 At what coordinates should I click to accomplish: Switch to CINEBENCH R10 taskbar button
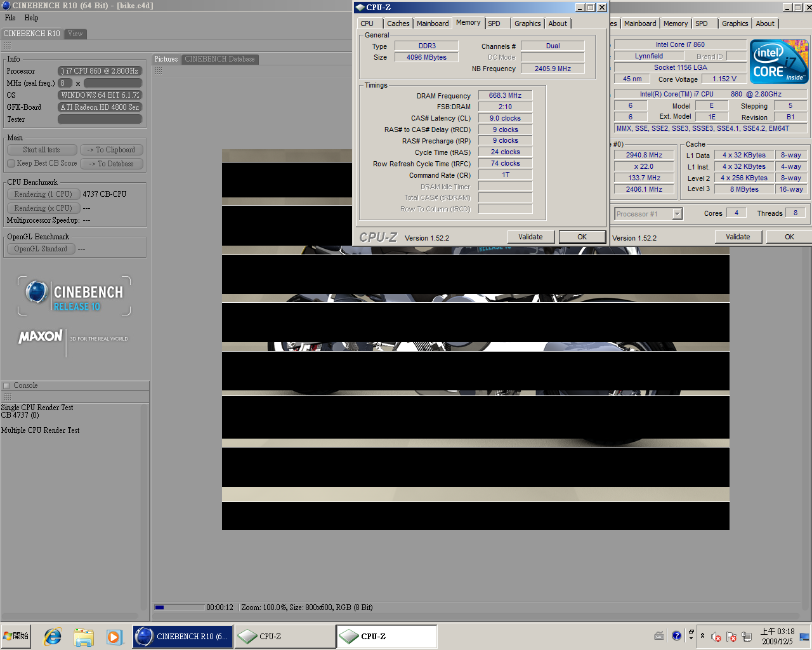click(x=183, y=636)
